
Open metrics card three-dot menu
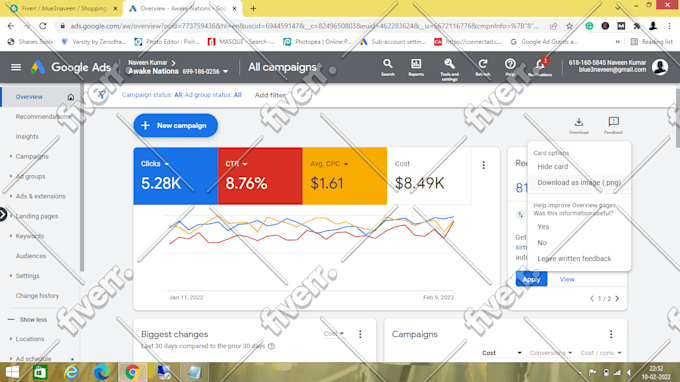[484, 165]
